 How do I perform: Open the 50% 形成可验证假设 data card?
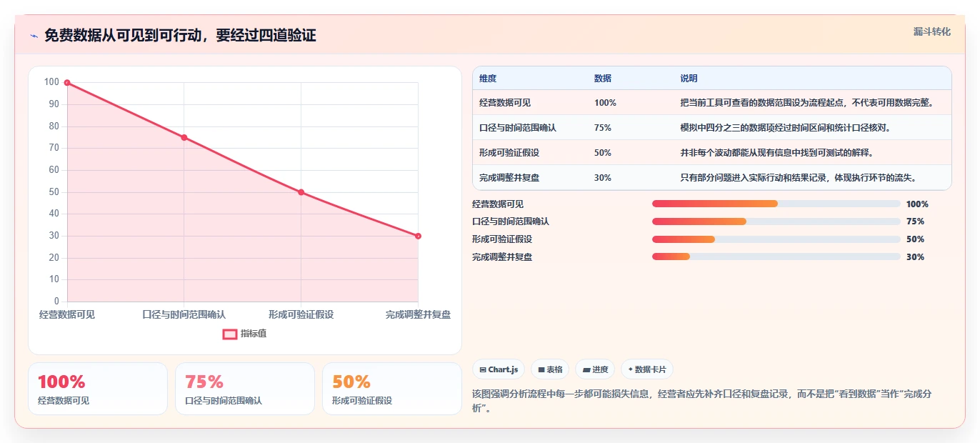(392, 389)
